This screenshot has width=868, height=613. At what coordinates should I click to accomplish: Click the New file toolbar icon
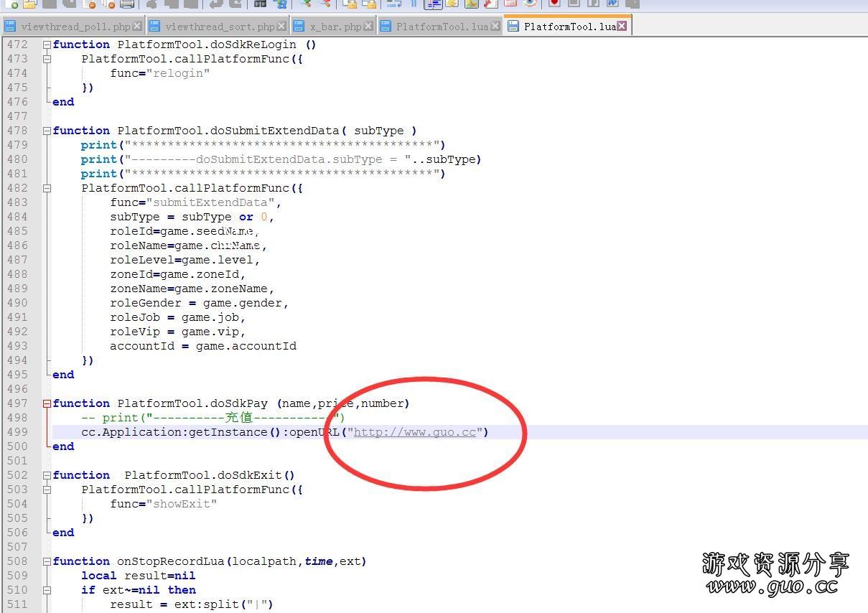[x=10, y=4]
